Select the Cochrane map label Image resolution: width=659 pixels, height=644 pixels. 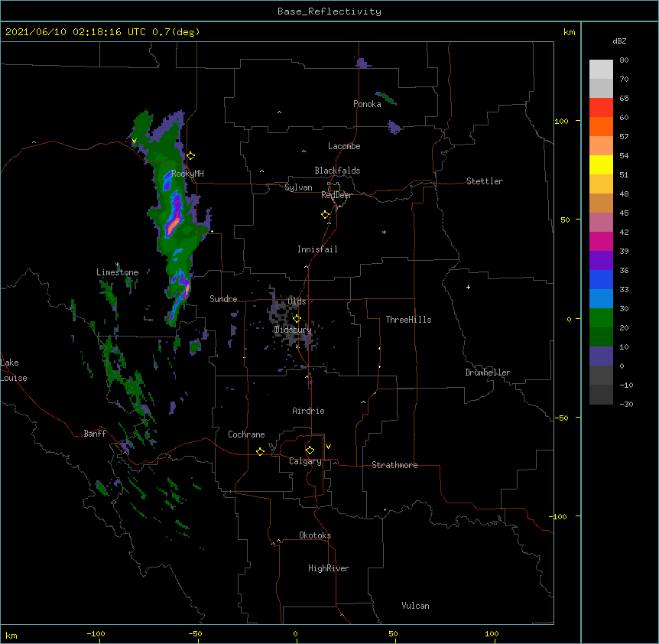click(x=246, y=434)
